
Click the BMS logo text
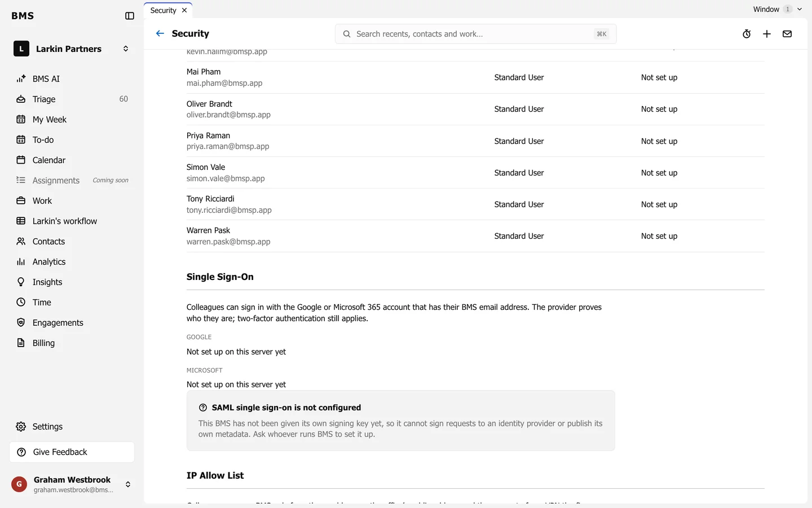[x=23, y=16]
